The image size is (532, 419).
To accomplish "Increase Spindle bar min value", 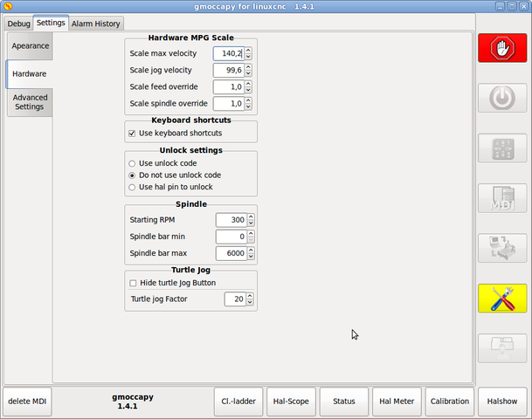I will (x=251, y=233).
